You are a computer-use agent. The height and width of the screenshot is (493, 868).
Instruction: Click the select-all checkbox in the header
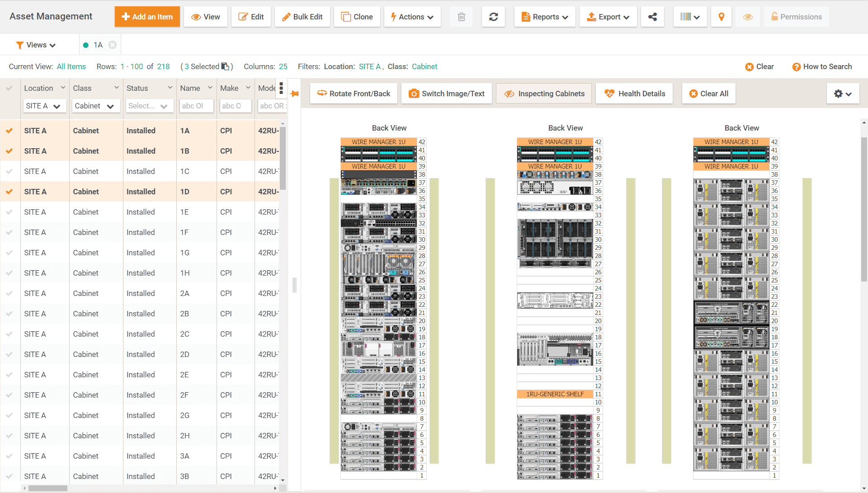click(9, 88)
